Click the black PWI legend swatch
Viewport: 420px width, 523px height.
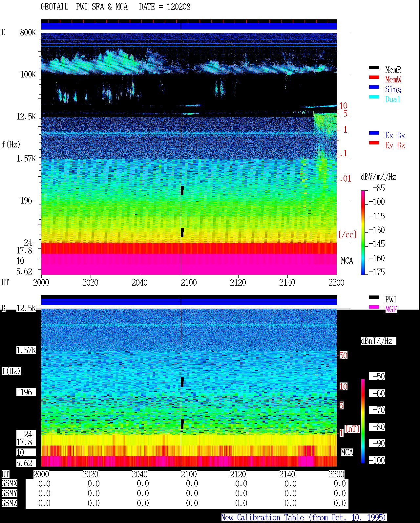pos(374,297)
